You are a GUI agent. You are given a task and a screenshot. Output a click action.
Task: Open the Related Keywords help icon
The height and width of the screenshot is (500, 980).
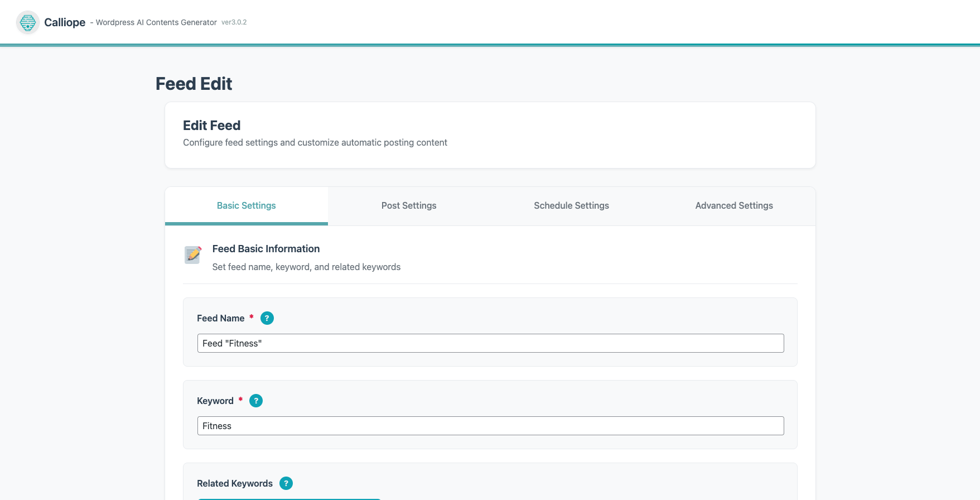[286, 483]
